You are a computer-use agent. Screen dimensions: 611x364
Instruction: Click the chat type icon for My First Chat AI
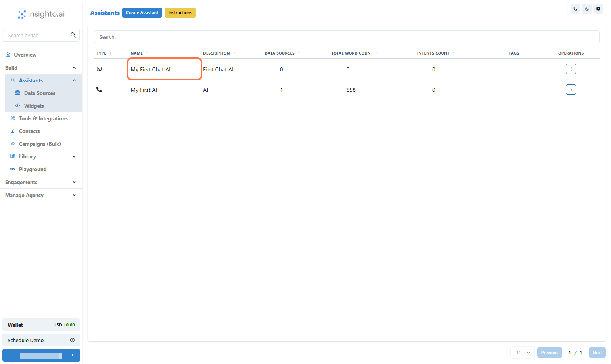click(x=99, y=69)
